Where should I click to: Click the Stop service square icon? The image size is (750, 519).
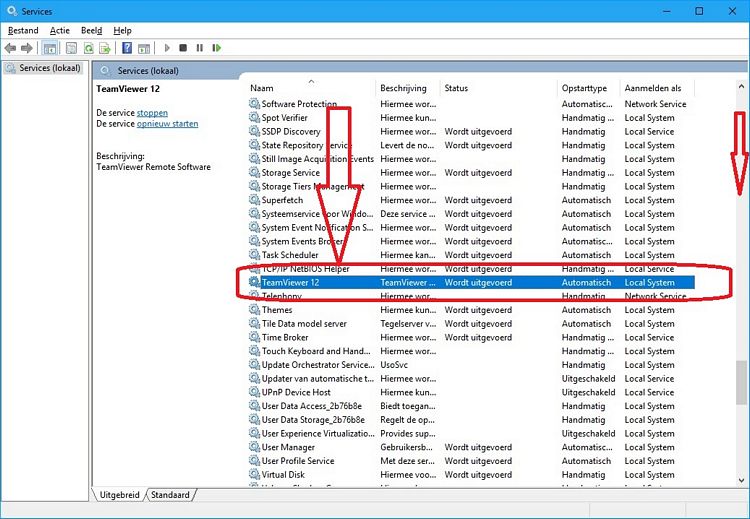[x=183, y=48]
